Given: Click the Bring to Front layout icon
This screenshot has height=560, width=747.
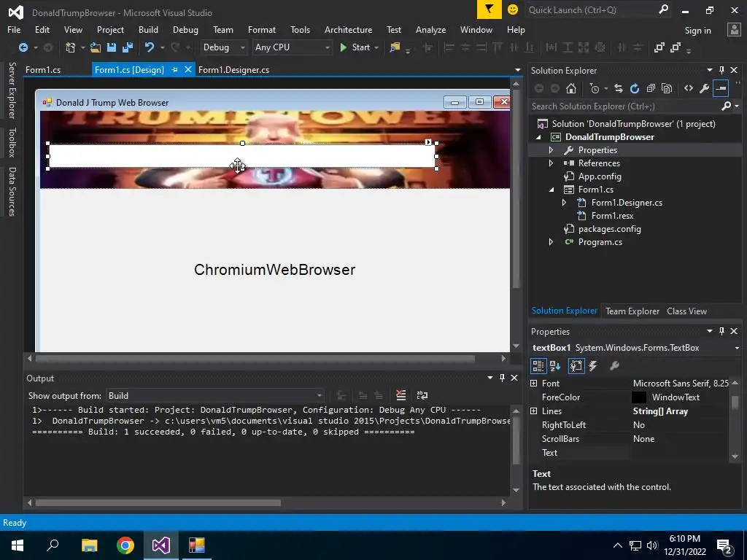Looking at the screenshot, I should 659,47.
